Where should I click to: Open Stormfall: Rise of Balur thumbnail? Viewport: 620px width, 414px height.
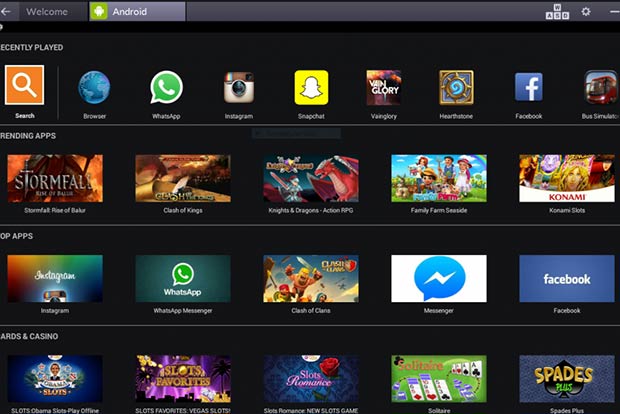point(55,178)
